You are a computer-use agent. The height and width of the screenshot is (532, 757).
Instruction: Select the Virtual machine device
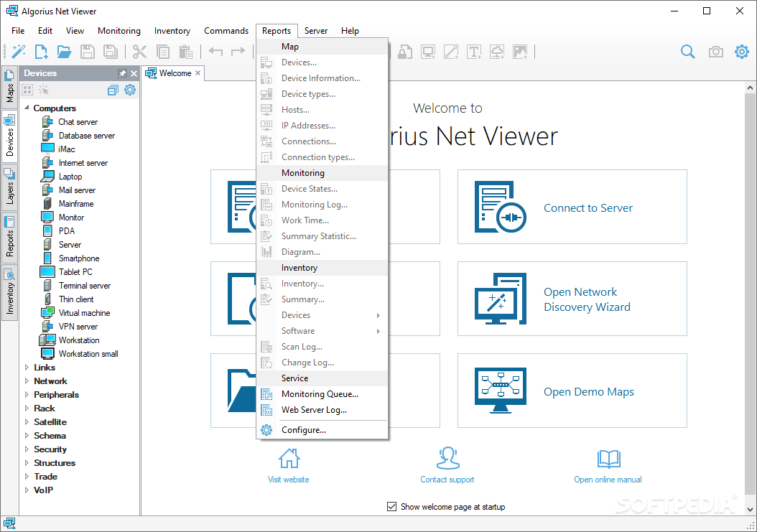click(84, 313)
